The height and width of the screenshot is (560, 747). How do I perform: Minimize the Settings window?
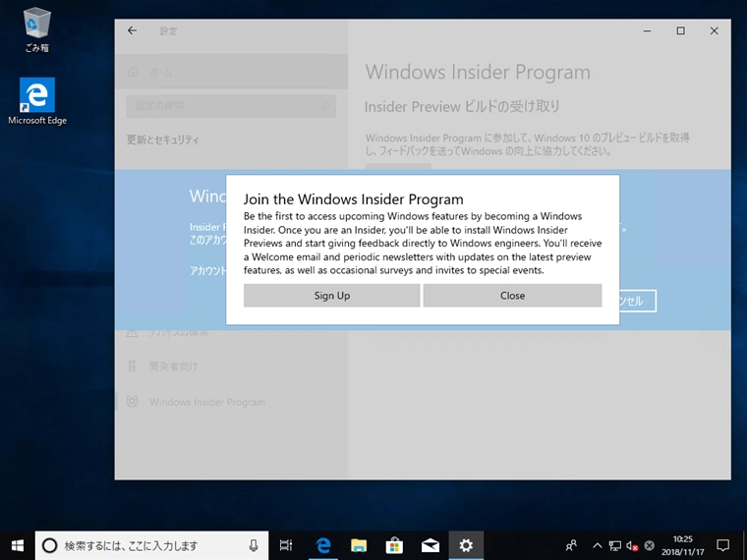click(647, 31)
